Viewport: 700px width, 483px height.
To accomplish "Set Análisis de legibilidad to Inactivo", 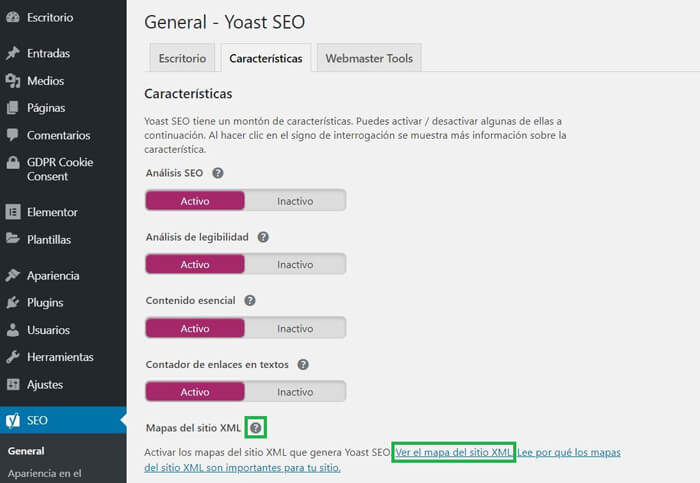I will point(295,264).
